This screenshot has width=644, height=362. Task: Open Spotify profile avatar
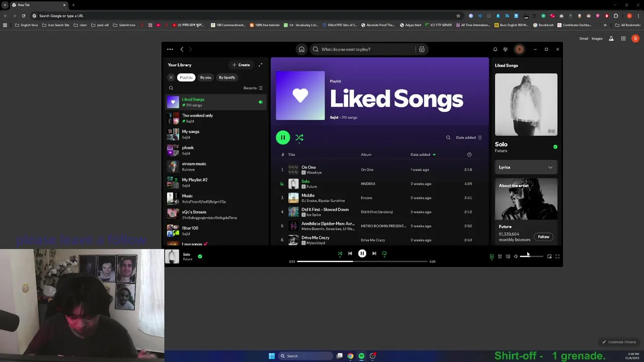coord(519,49)
